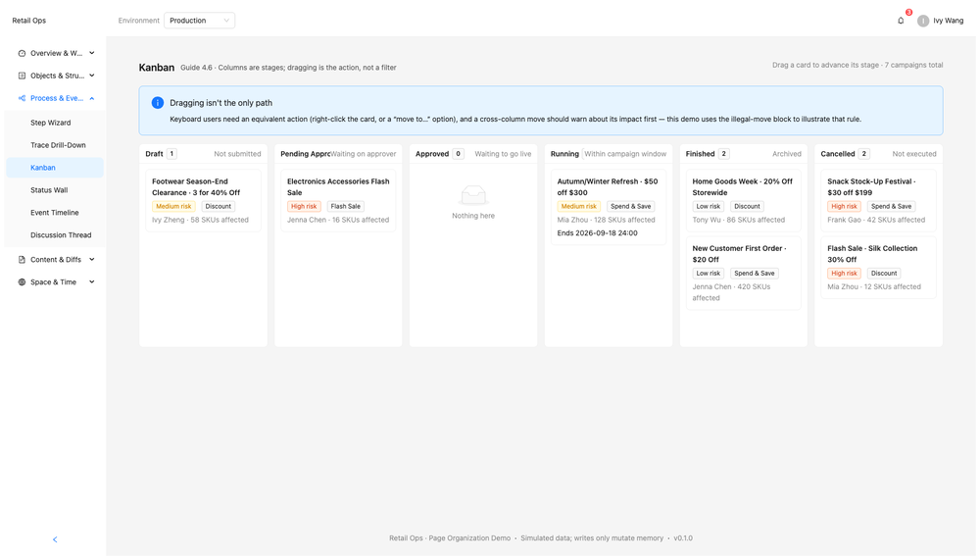Click the Content & Diffs sidebar icon
980x560 pixels.
click(x=22, y=260)
